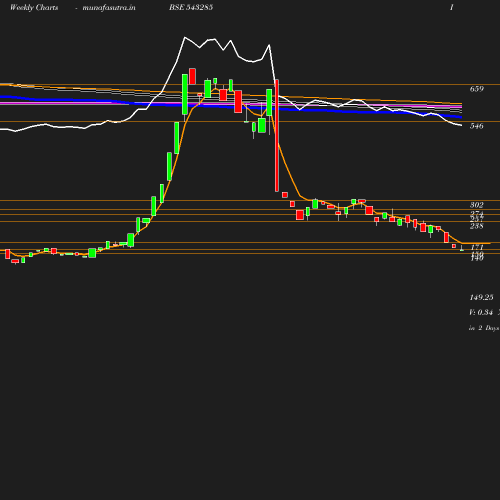Click the "BSE 543283" symbol label
Screen dimensions: 500x500
191,7
